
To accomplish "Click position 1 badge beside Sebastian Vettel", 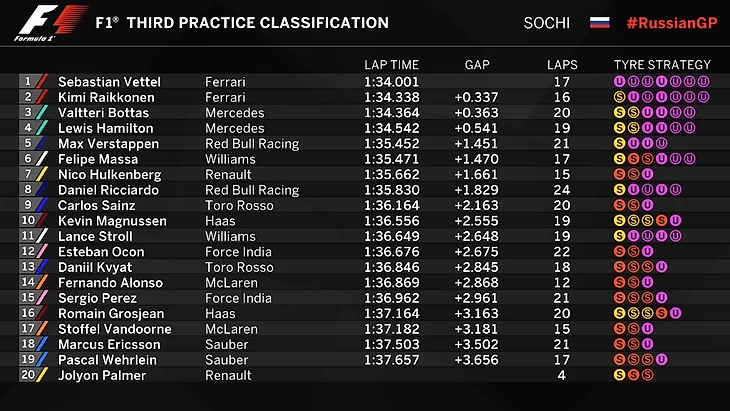I will pos(29,82).
